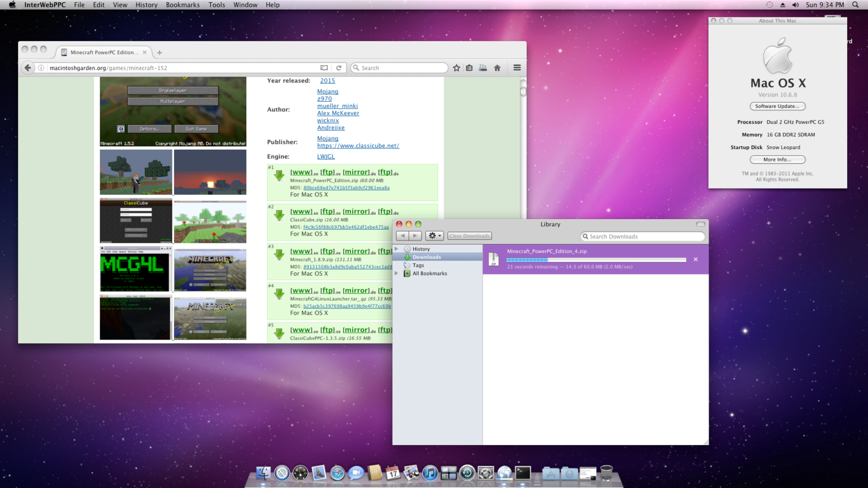Expand the History section in Library
The height and width of the screenshot is (488, 868).
pyautogui.click(x=396, y=249)
